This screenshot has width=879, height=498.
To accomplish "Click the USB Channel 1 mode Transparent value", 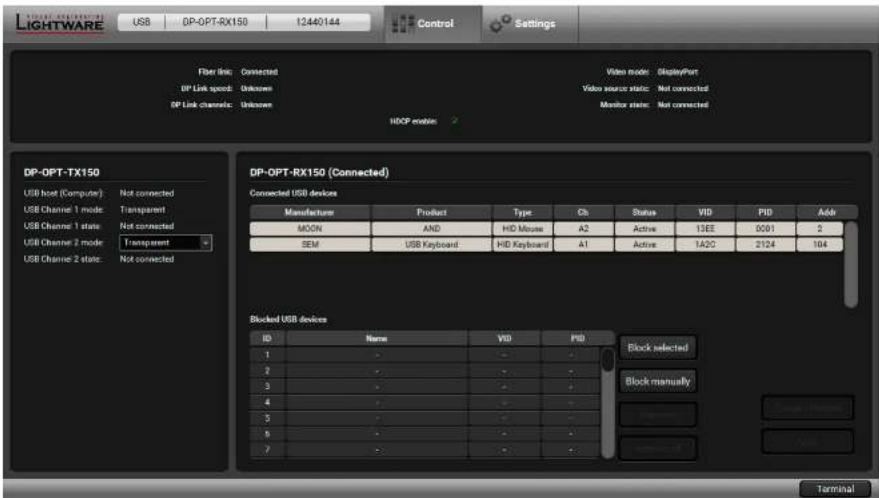I will click(x=142, y=210).
